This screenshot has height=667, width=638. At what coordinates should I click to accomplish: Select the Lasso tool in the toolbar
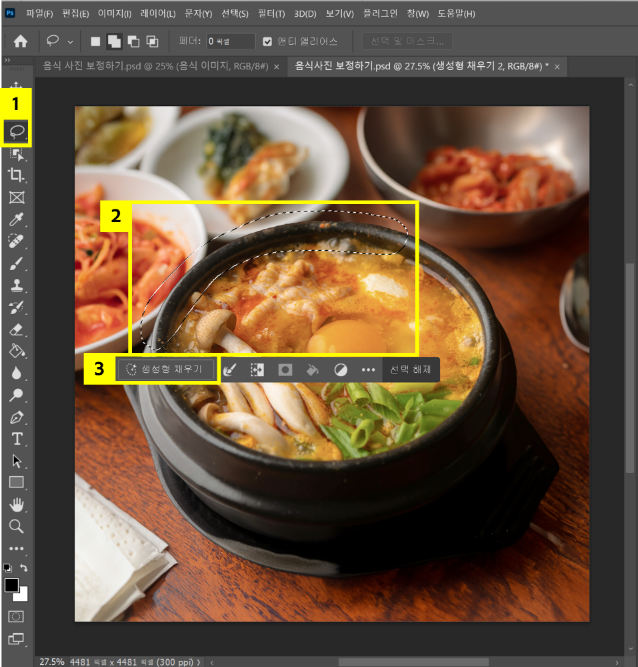coord(17,131)
